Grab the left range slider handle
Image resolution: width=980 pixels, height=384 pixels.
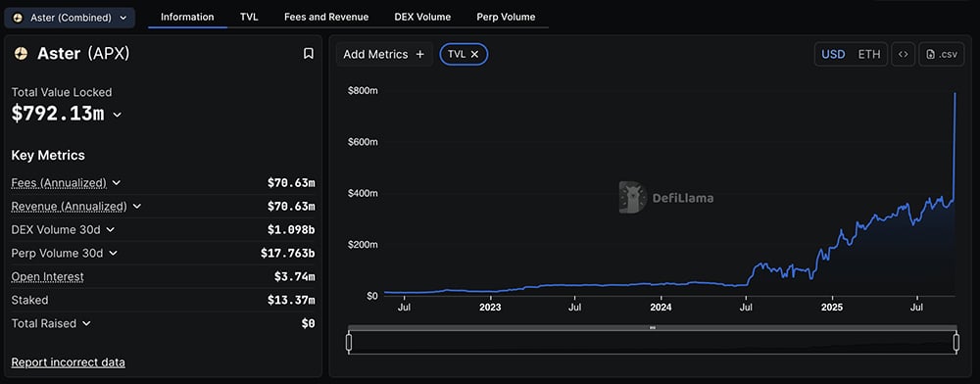[x=349, y=342]
